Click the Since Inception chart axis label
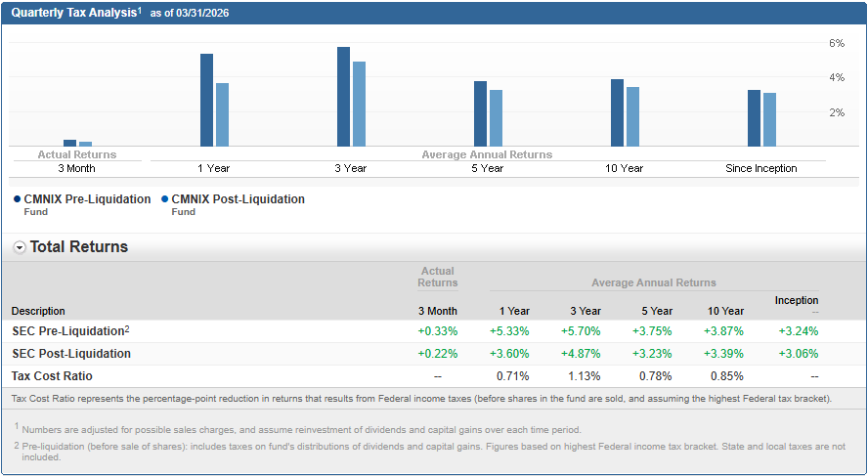868x476 pixels. tap(760, 168)
